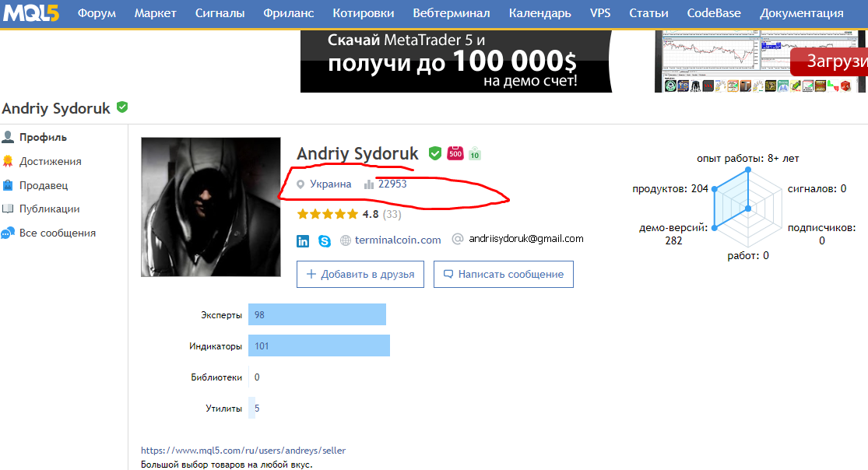Image resolution: width=868 pixels, height=470 pixels.
Task: Click the radar chart of seller stats
Action: tap(748, 208)
